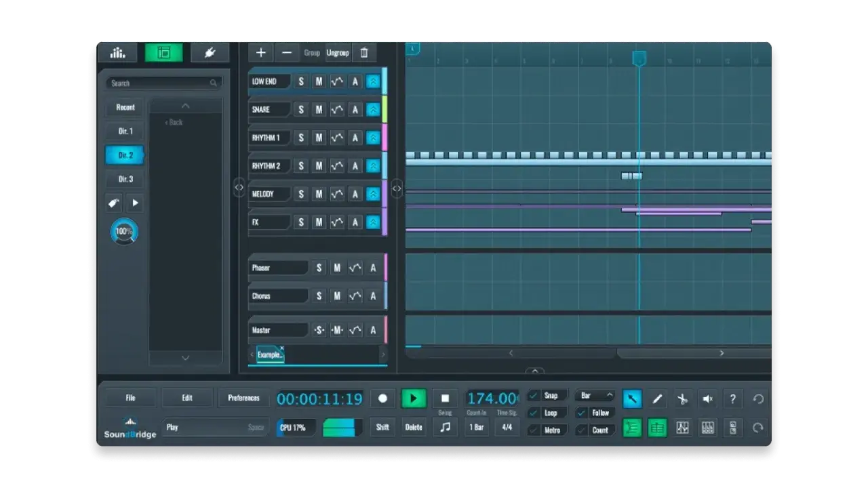Switch to the Recent browser tab

point(125,107)
